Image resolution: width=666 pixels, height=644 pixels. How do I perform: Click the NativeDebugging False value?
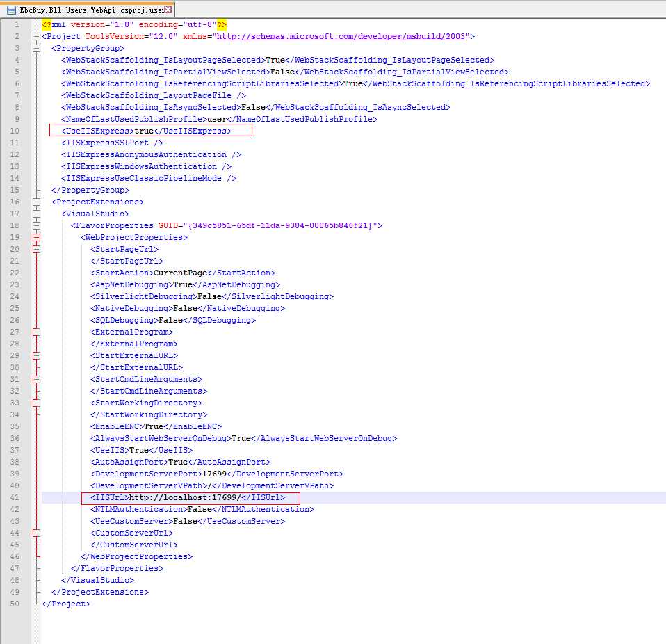tap(185, 308)
